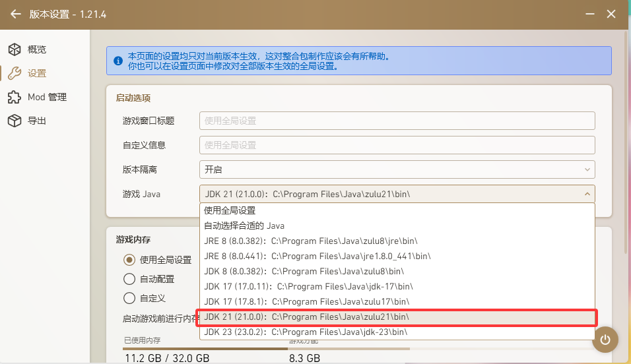Select JDK 23 (23.0.2) jdk-23

coord(397,332)
